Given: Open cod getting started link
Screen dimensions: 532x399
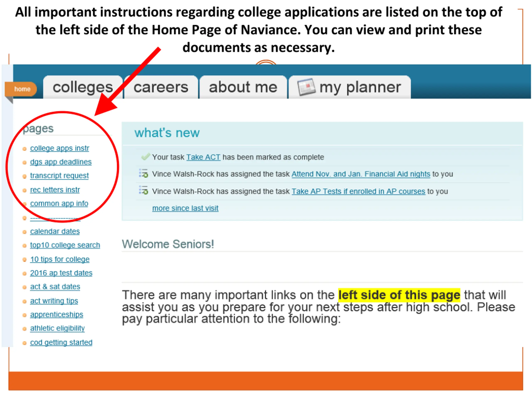Looking at the screenshot, I should 61,342.
